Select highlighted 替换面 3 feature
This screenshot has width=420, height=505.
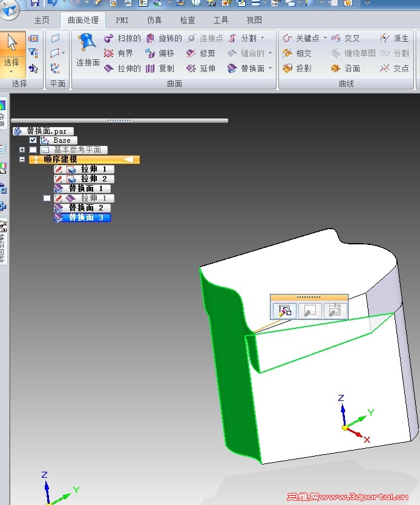click(x=82, y=218)
